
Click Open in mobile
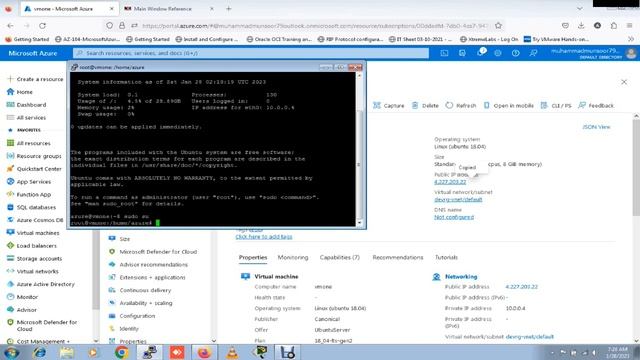508,105
